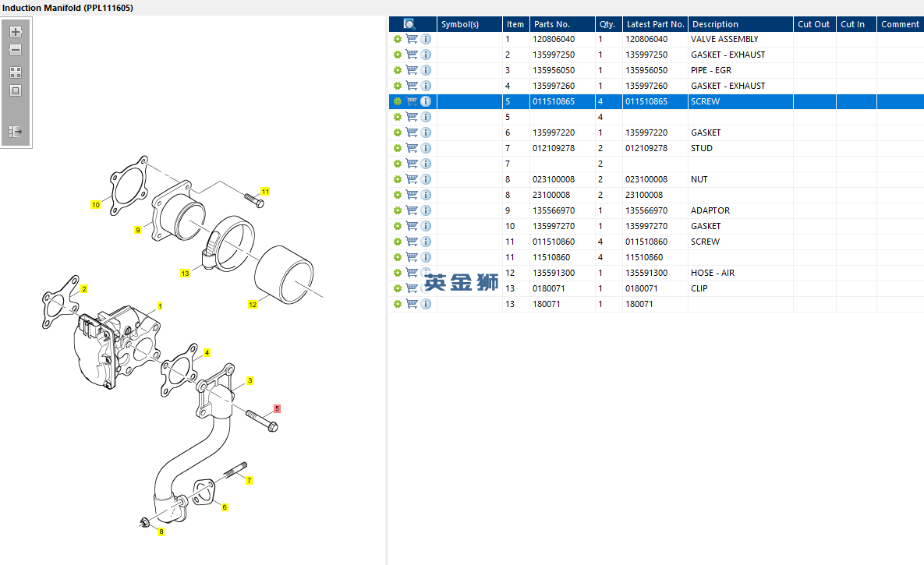Screen dimensions: 924x565
Task: Select the PIPE - EGR description
Action: [711, 70]
